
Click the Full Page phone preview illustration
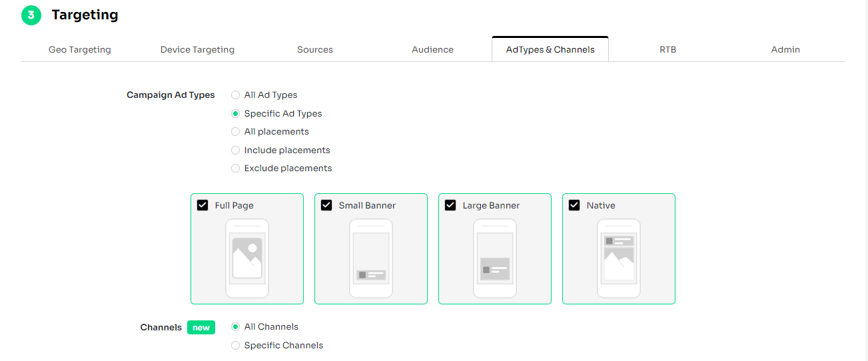tap(247, 258)
